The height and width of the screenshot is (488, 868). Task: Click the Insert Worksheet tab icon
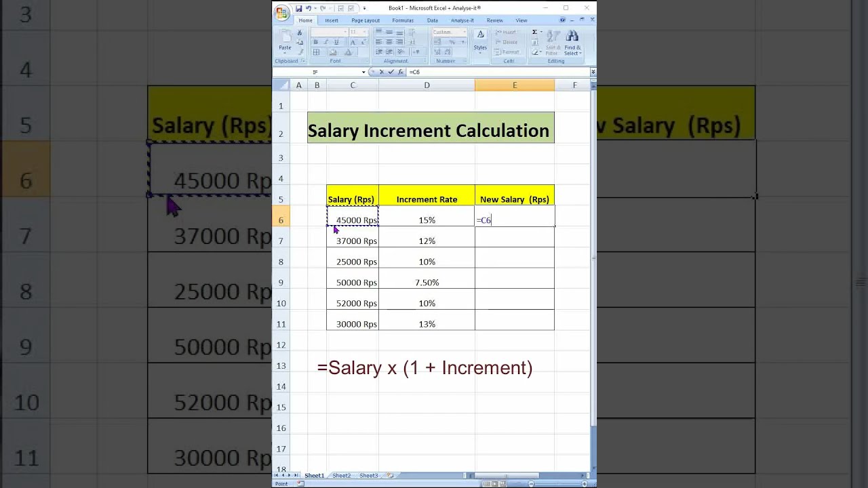389,476
